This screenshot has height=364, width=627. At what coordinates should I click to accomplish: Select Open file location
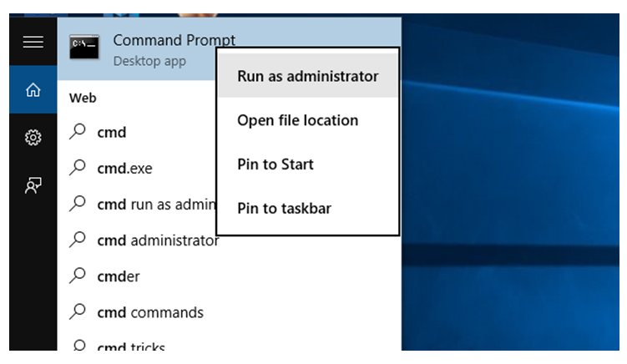tap(308, 120)
